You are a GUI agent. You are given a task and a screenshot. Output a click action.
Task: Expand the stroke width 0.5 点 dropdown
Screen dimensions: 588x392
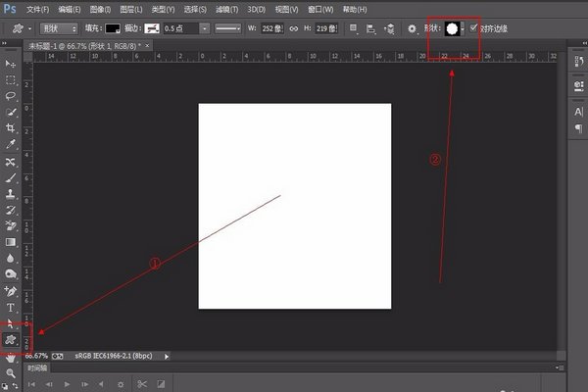click(x=202, y=29)
